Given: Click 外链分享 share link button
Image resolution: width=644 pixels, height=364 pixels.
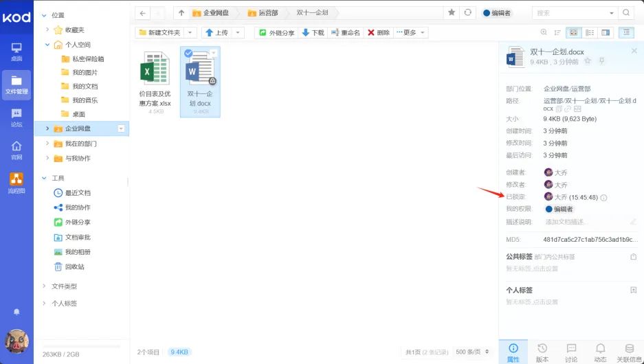Looking at the screenshot, I should (x=277, y=32).
